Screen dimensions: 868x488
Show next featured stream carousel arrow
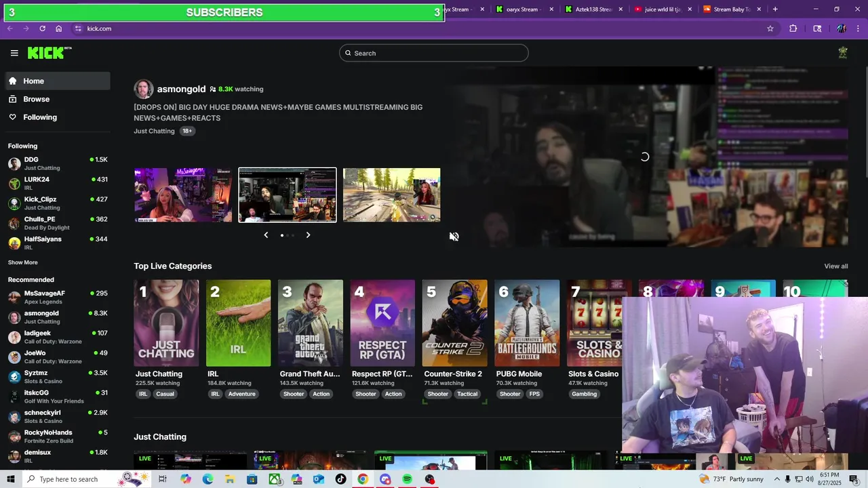click(x=308, y=235)
